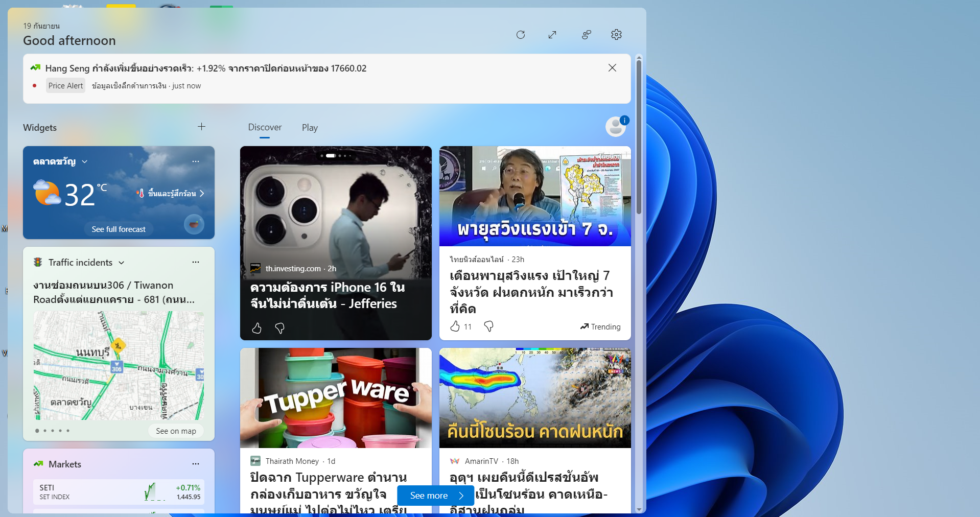Image resolution: width=980 pixels, height=517 pixels.
Task: Open widgets settings gear
Action: pos(616,35)
